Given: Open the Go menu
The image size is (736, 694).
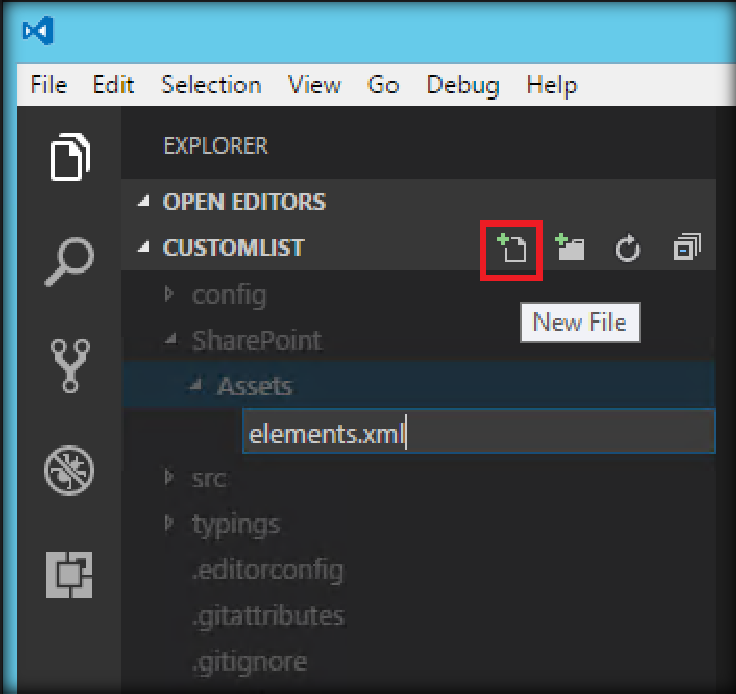Looking at the screenshot, I should 383,85.
